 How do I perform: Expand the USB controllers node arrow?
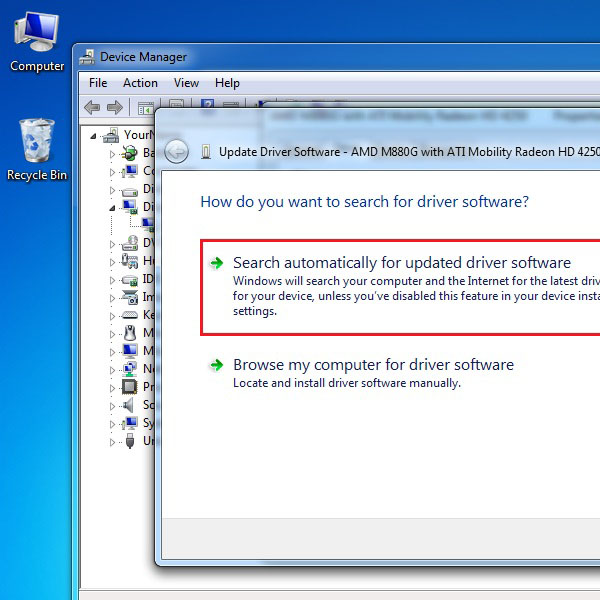(112, 442)
